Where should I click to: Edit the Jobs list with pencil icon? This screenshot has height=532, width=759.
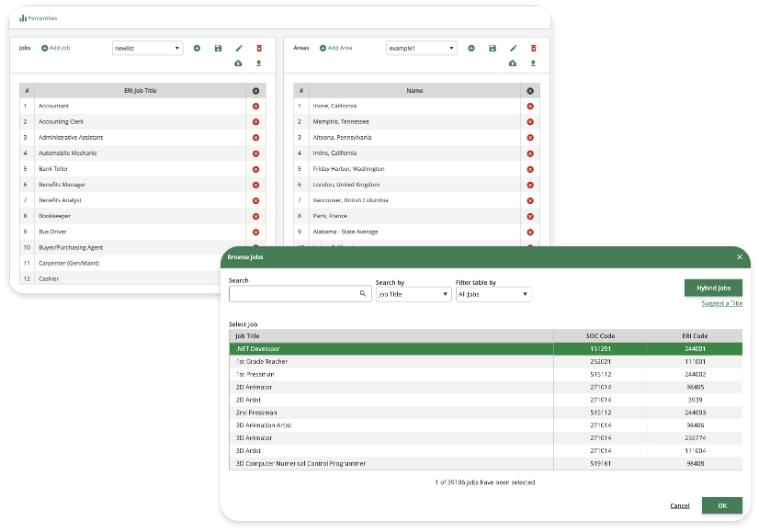239,48
